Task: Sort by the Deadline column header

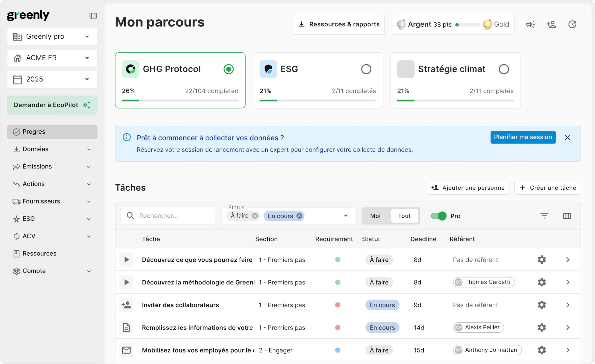Action: (423, 239)
